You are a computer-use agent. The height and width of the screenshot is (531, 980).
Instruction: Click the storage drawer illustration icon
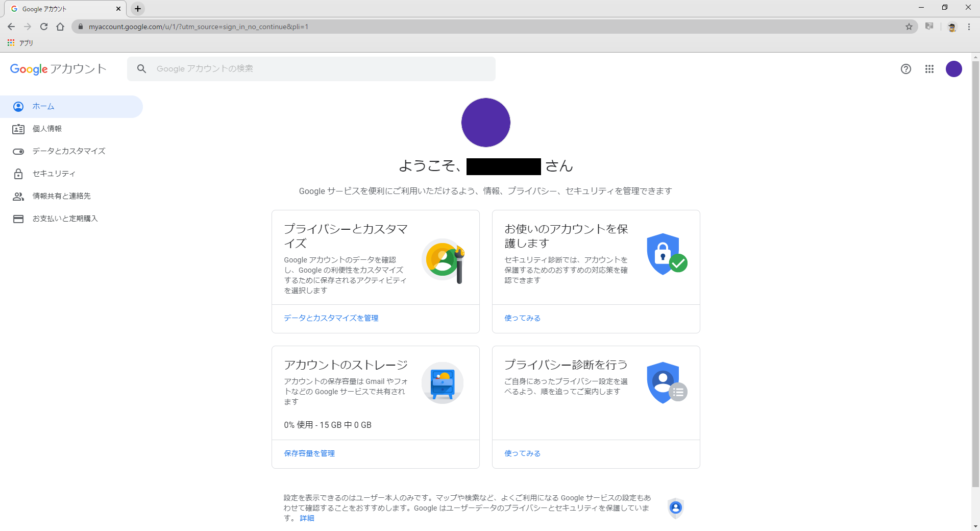(443, 383)
